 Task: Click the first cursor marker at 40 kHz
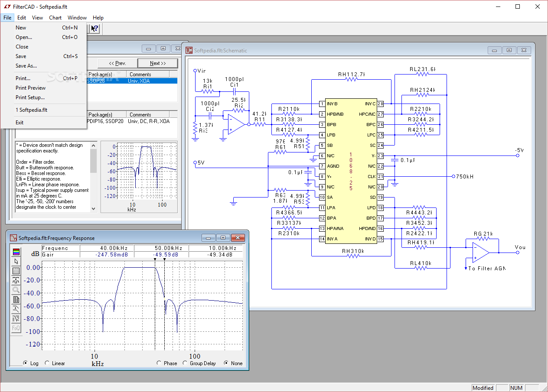(155, 259)
